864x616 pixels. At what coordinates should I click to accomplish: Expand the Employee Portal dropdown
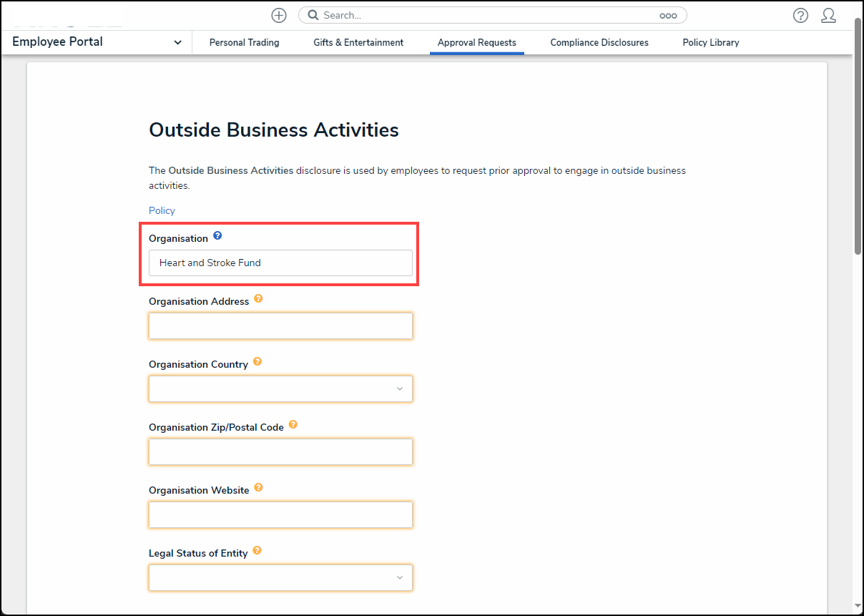click(177, 42)
